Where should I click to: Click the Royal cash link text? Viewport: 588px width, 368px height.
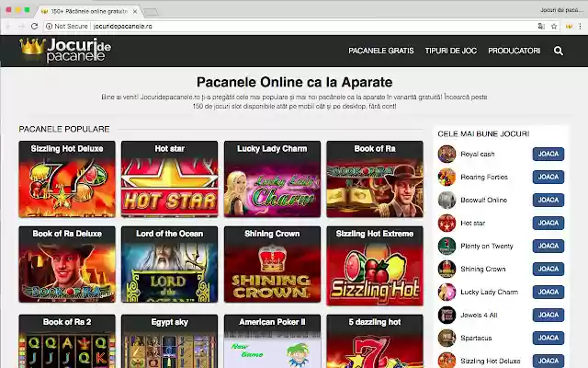point(478,154)
